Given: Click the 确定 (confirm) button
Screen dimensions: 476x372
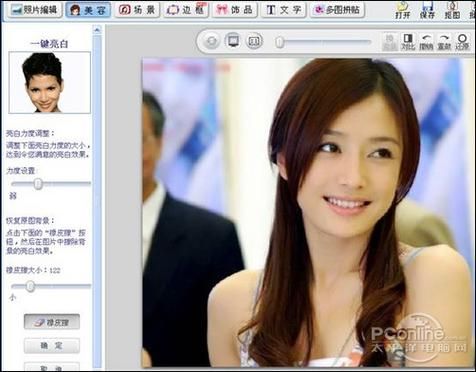Looking at the screenshot, I should pos(52,346).
